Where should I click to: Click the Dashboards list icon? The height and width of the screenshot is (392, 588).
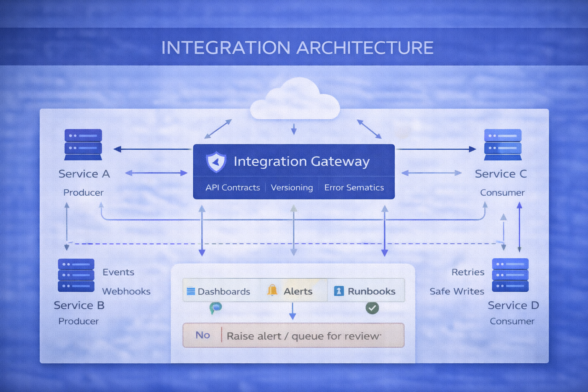pyautogui.click(x=191, y=291)
